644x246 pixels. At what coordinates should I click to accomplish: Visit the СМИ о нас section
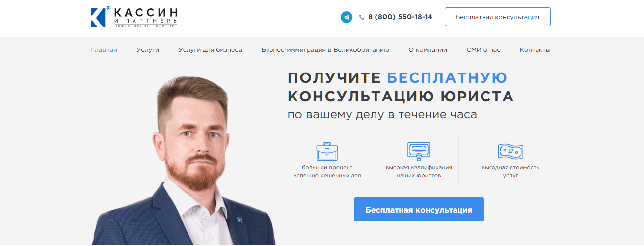pyautogui.click(x=483, y=49)
